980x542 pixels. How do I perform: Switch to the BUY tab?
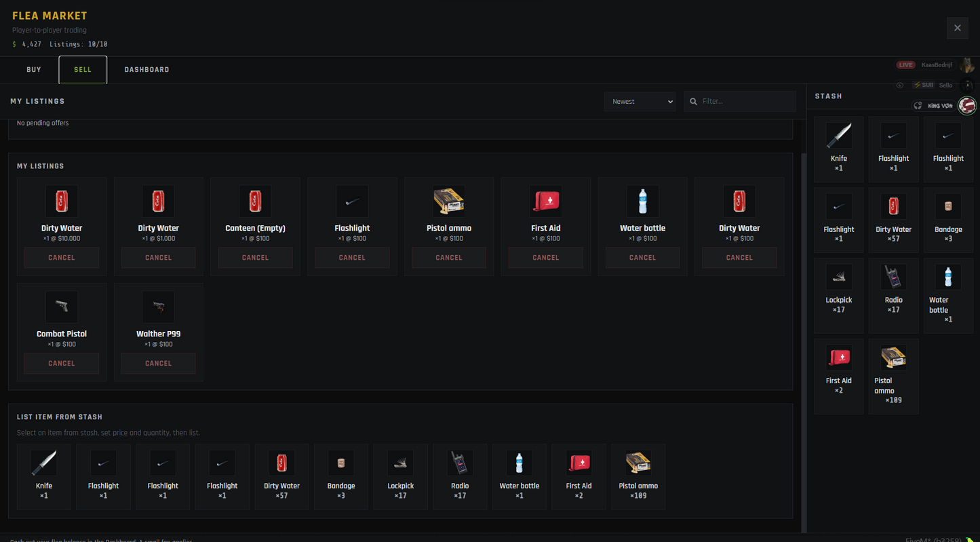pos(33,69)
